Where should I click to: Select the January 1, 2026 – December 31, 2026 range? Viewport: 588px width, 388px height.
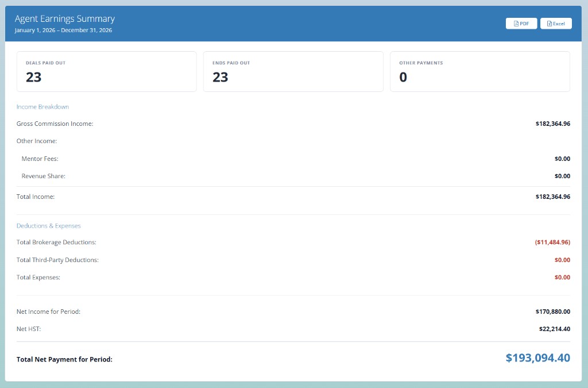tap(63, 30)
